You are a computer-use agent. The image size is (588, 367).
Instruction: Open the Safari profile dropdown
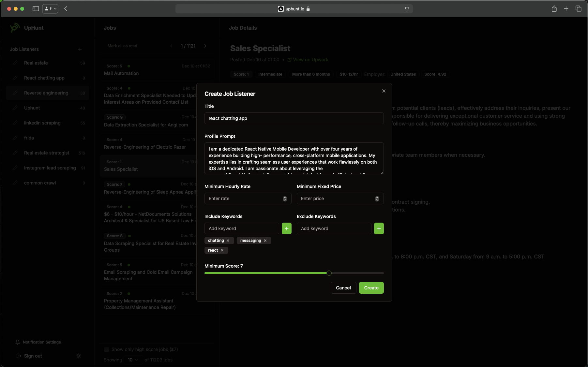[x=50, y=9]
